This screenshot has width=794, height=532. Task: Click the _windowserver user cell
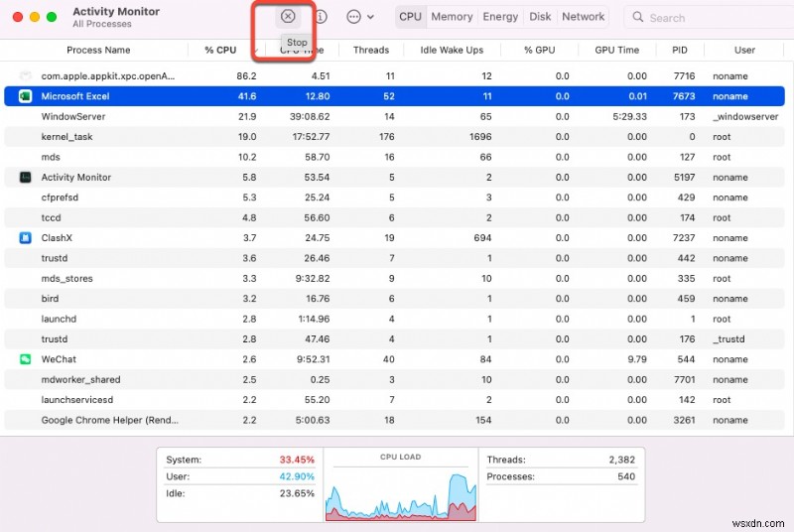coord(745,116)
